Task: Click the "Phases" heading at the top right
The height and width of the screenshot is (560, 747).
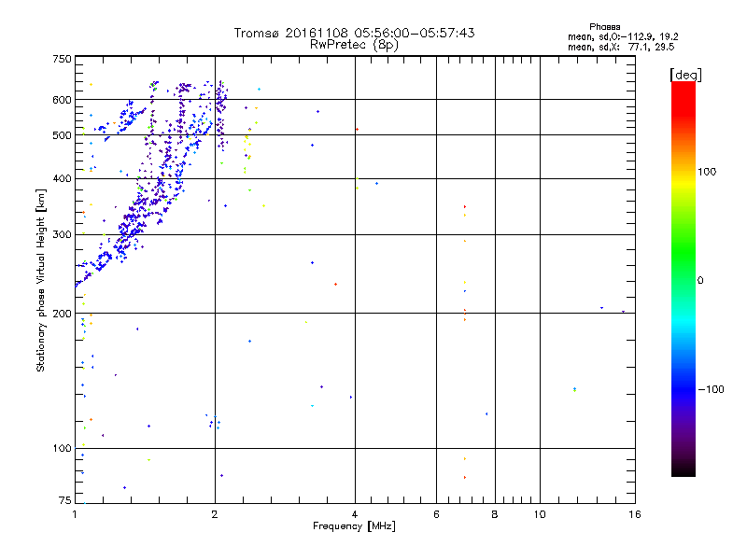Action: pos(604,27)
